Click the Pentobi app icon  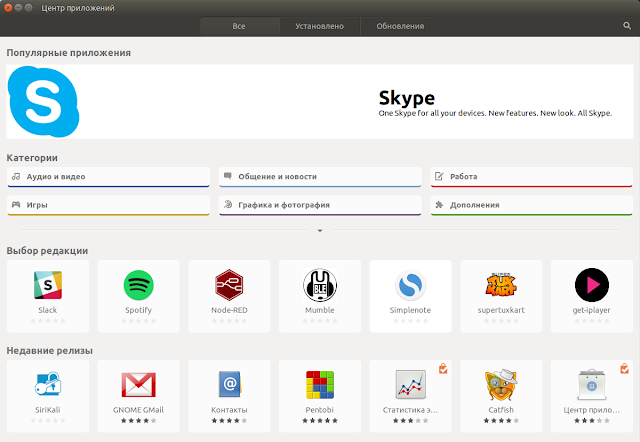(320, 384)
